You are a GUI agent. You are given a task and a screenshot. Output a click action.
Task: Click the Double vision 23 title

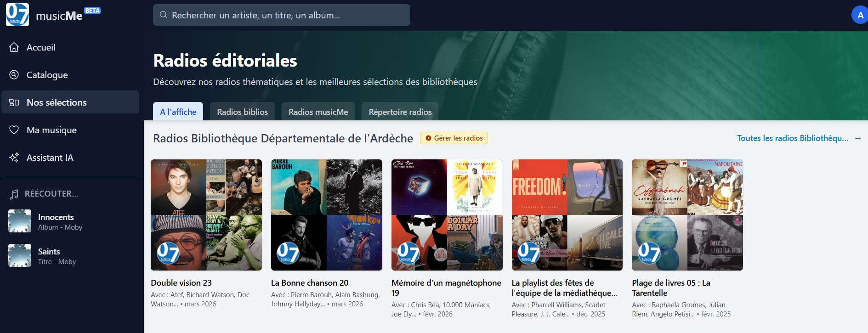click(x=182, y=283)
